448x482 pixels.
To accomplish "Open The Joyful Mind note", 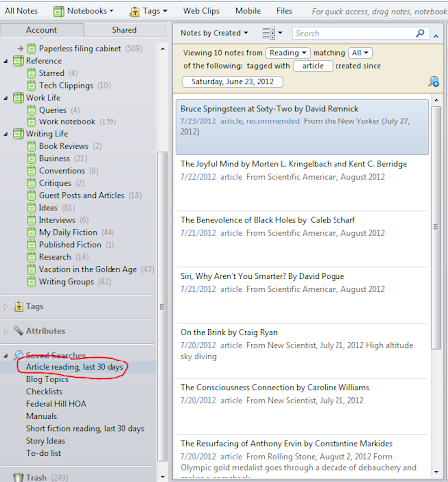I will coord(303,183).
